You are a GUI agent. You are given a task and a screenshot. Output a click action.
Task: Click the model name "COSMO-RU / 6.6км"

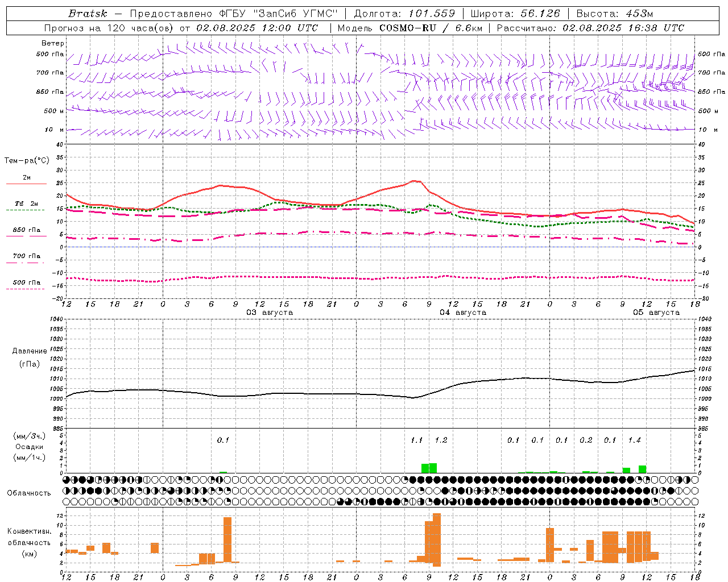tap(431, 28)
